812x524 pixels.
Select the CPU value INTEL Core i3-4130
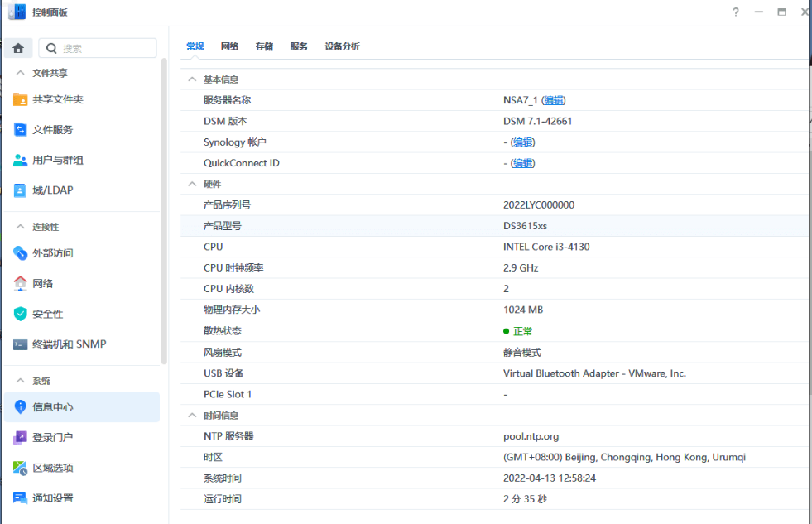tap(546, 247)
